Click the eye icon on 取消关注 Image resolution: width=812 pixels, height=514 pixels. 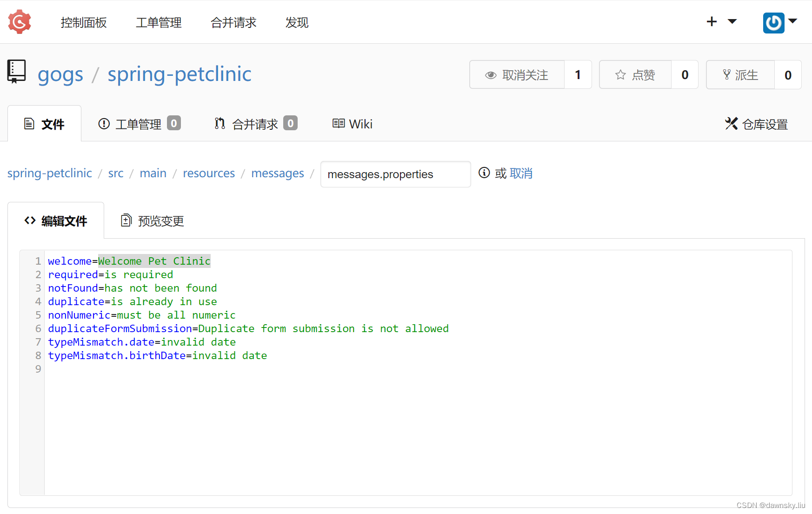(491, 75)
